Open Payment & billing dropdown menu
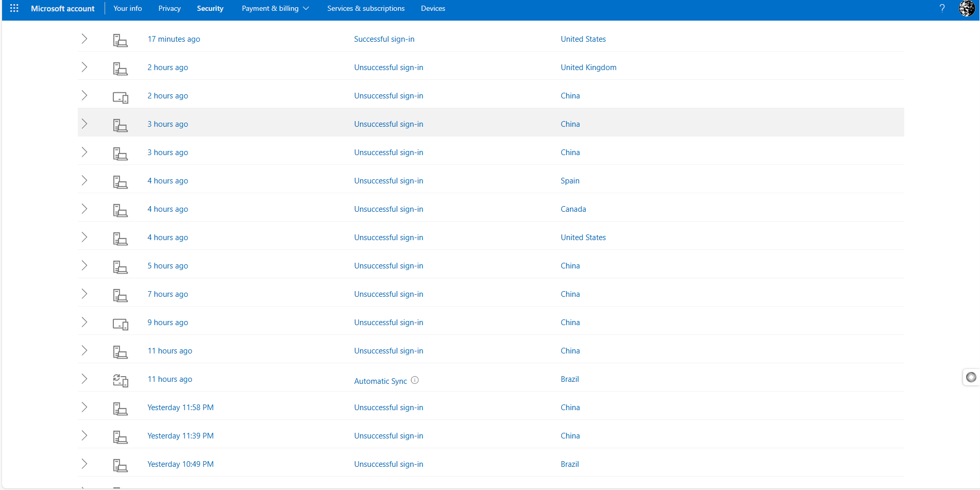 point(275,8)
